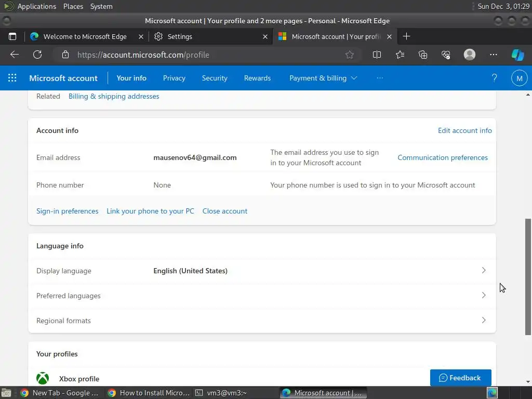Open the Edge tab actions menu icon
The image size is (532, 399).
(x=12, y=36)
